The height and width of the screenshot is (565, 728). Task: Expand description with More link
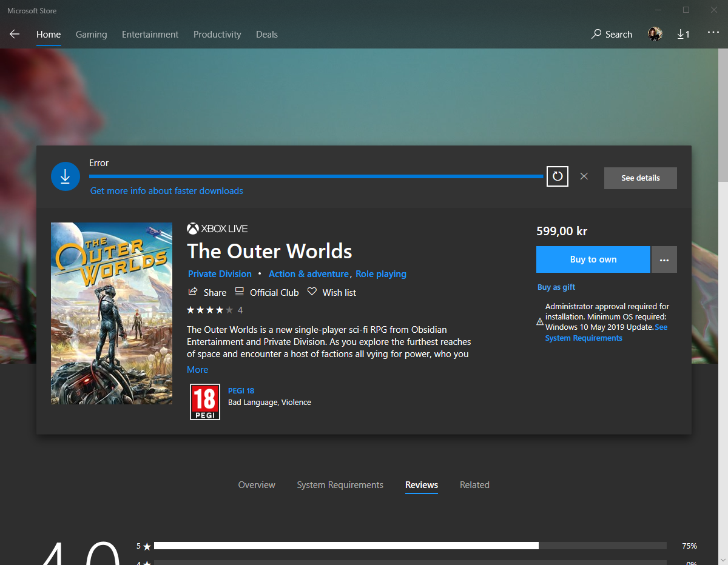[198, 370]
